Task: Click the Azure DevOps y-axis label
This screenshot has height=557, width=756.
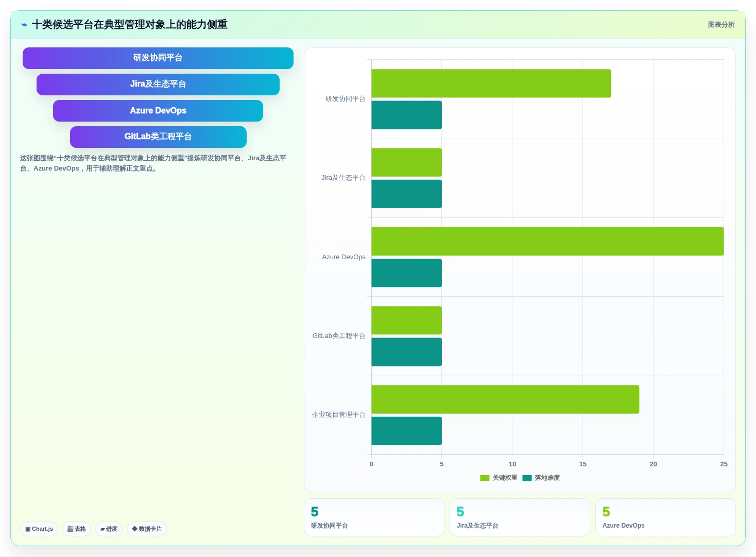Action: [344, 257]
